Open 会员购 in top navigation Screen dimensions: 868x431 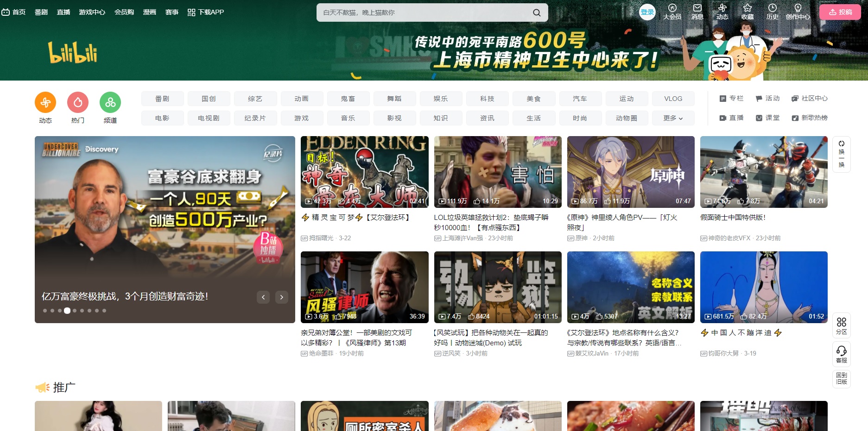124,12
